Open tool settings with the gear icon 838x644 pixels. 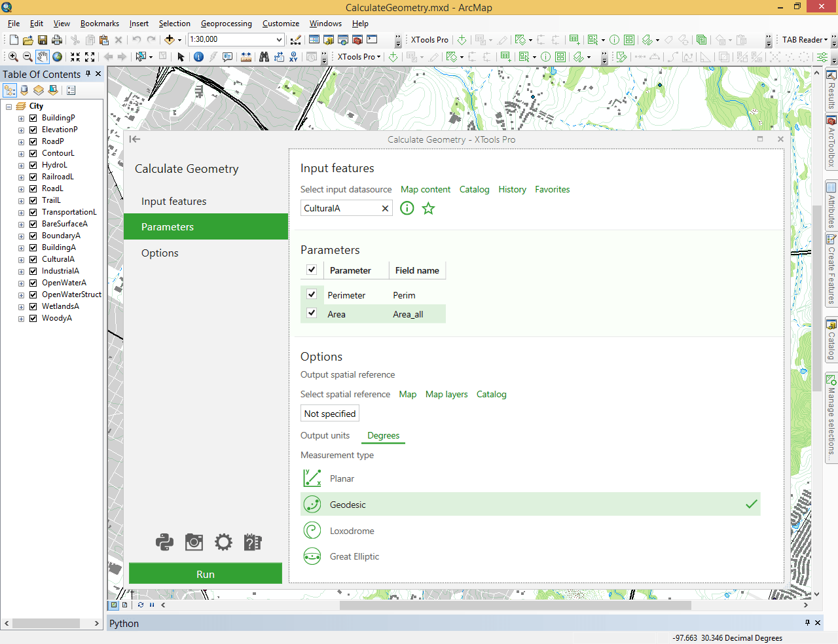[x=223, y=542]
